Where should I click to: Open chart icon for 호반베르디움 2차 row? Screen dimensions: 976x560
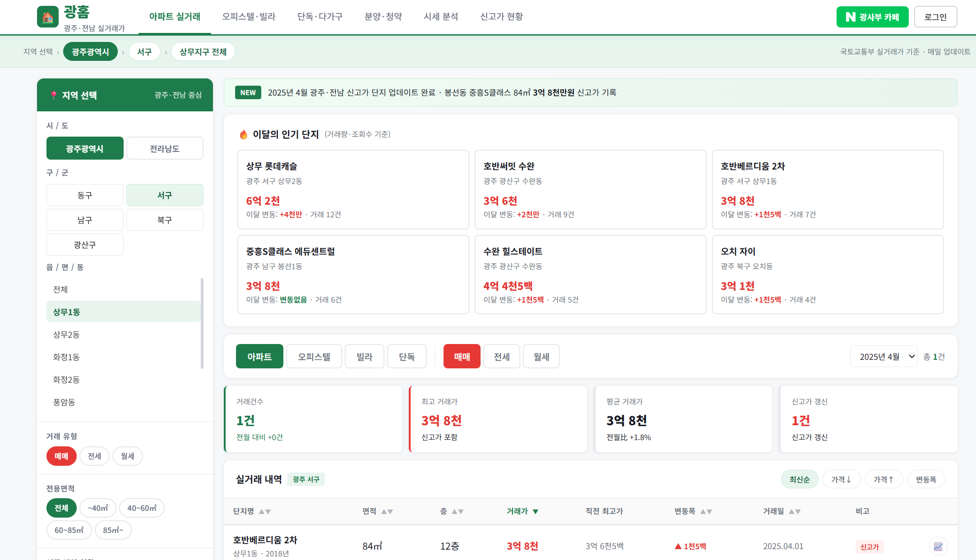point(938,546)
